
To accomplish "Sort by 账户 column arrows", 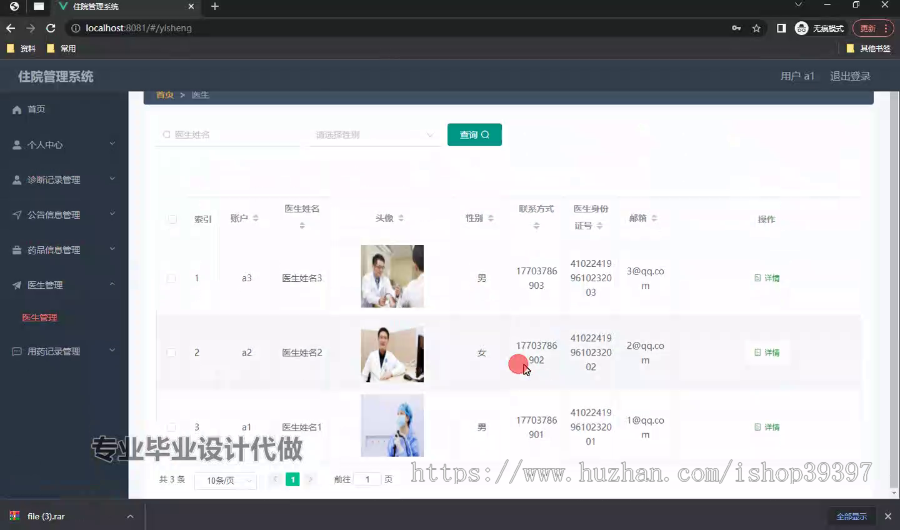I will [x=255, y=218].
